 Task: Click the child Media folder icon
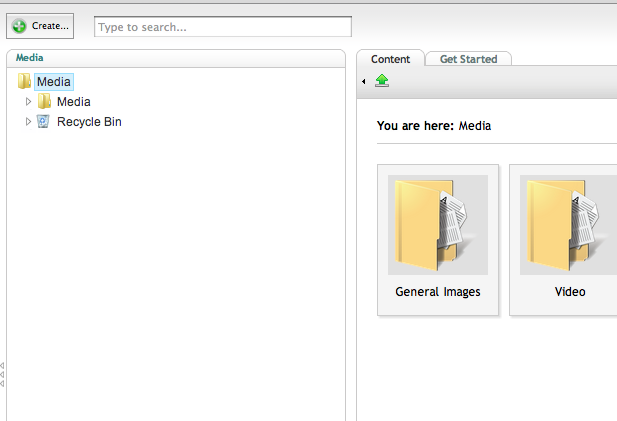[x=44, y=101]
